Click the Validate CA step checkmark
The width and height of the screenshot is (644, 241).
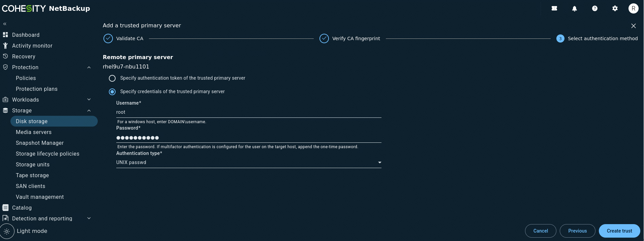pyautogui.click(x=108, y=38)
